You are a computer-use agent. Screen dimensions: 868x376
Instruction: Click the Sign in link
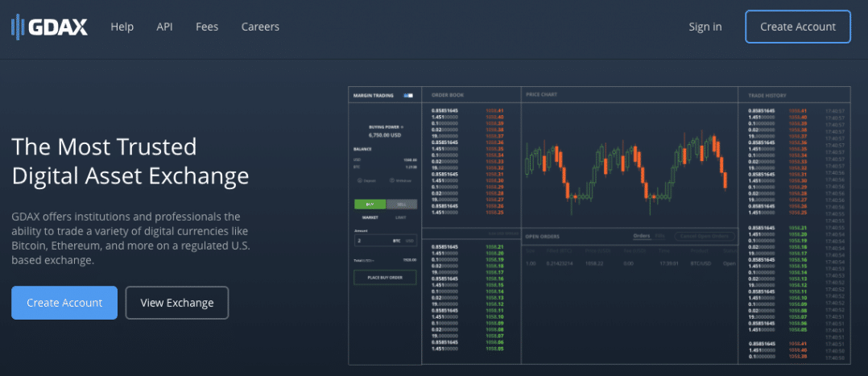[705, 27]
